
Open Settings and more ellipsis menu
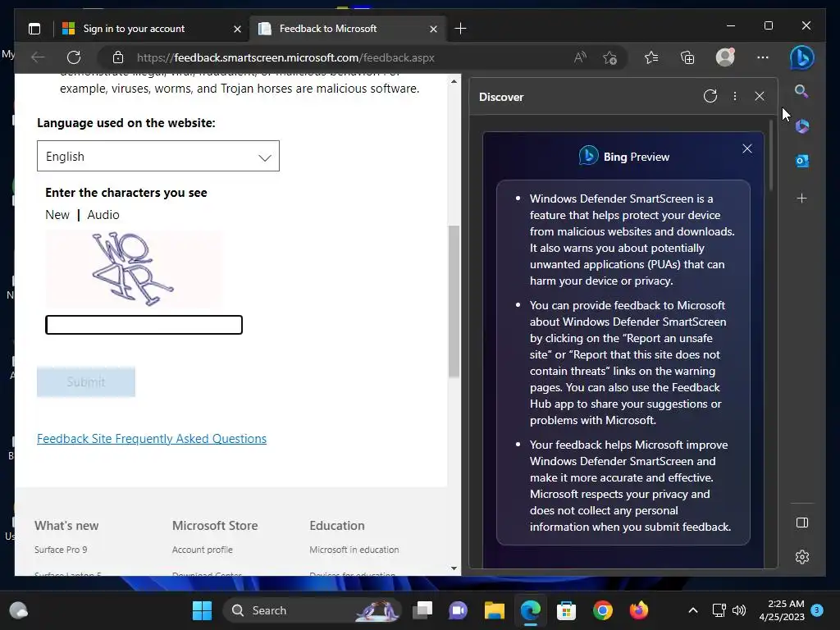(x=763, y=57)
